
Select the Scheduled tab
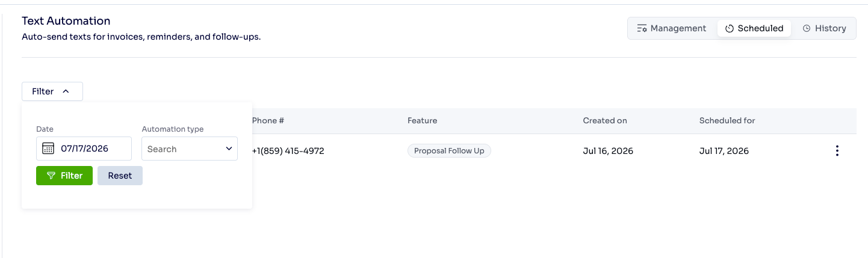[x=754, y=28]
